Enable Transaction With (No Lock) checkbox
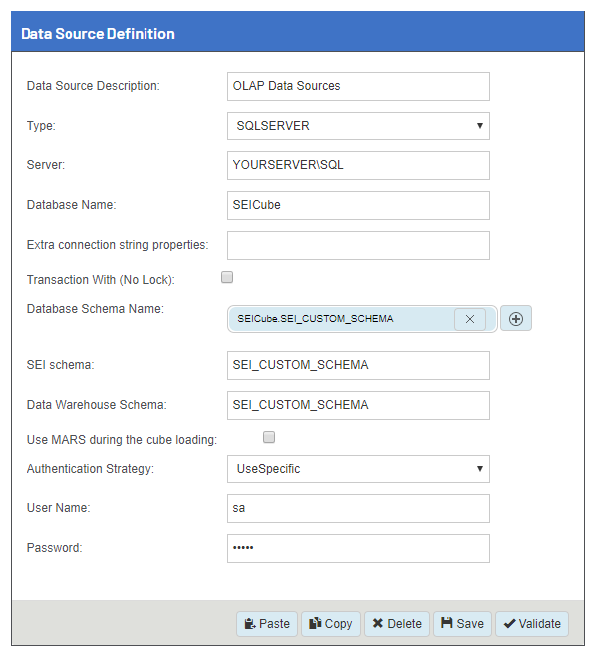Viewport: 597px width, 646px height. [227, 277]
